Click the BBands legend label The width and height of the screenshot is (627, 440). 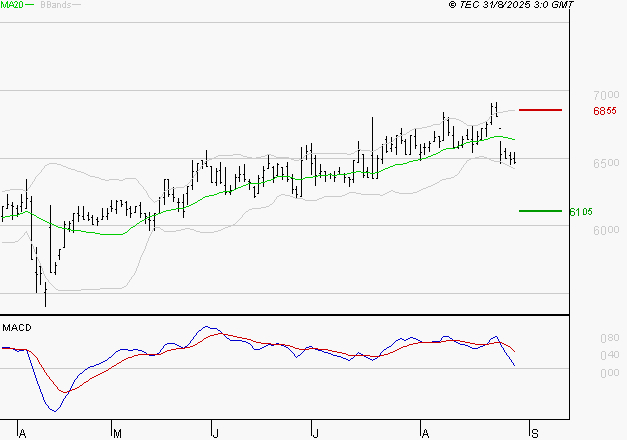(x=56, y=5)
